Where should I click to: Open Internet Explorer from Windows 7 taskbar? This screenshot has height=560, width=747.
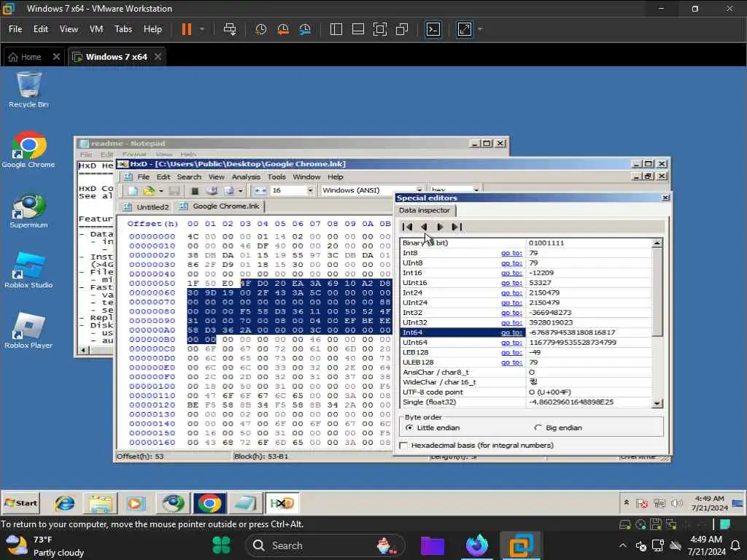[65, 503]
